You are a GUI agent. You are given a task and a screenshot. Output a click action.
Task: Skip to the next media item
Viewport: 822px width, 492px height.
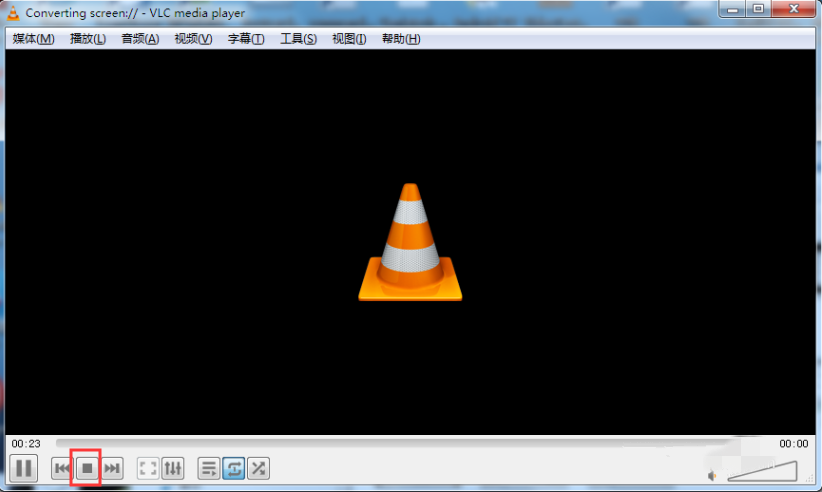pos(112,468)
